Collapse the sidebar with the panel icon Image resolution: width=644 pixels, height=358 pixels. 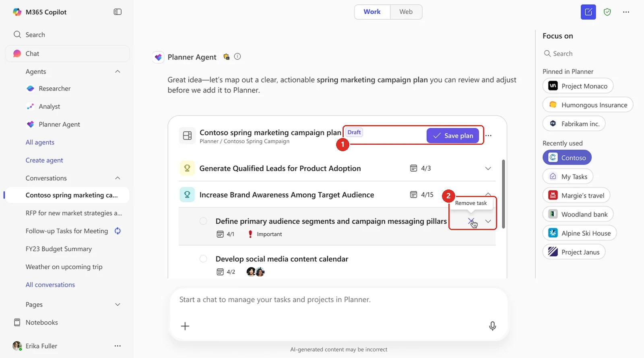click(118, 12)
